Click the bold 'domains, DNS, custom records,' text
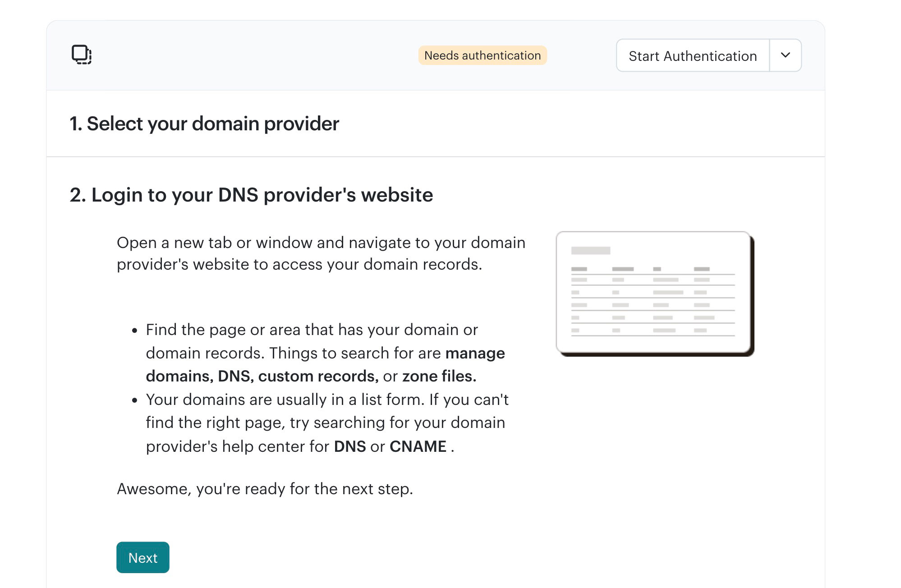 click(x=262, y=376)
